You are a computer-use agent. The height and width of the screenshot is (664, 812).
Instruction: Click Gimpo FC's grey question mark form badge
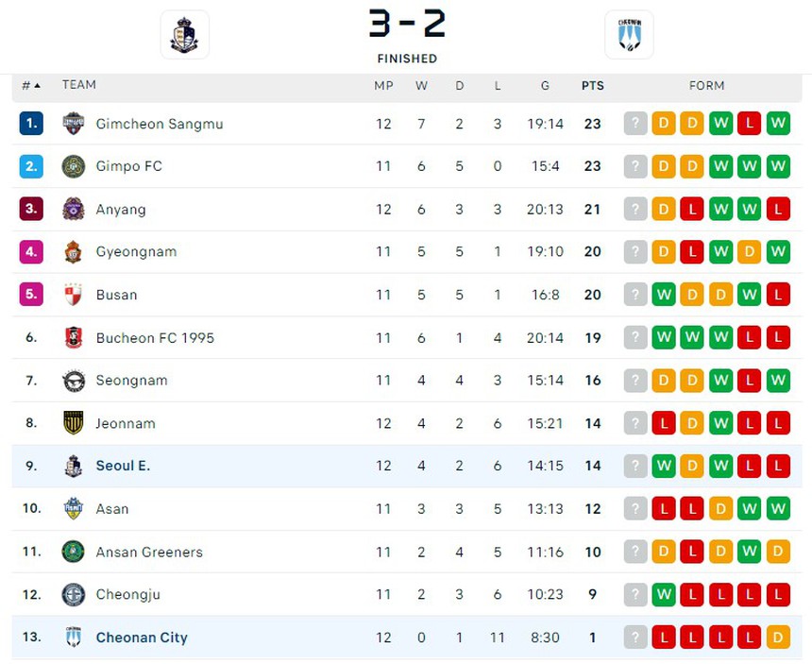[635, 166]
